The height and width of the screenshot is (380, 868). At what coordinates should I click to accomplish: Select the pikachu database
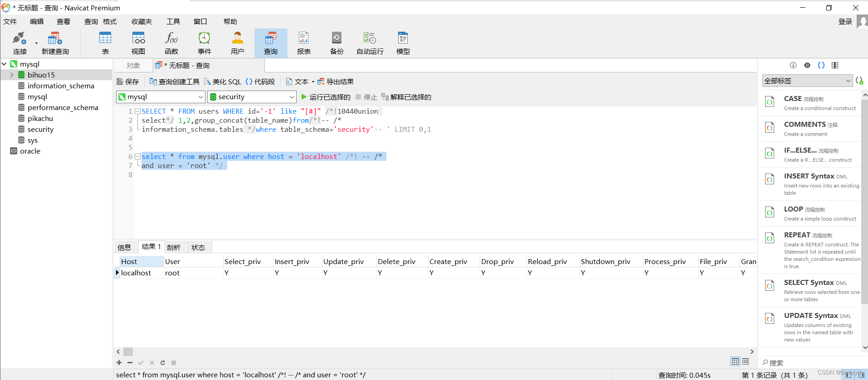[x=40, y=118]
